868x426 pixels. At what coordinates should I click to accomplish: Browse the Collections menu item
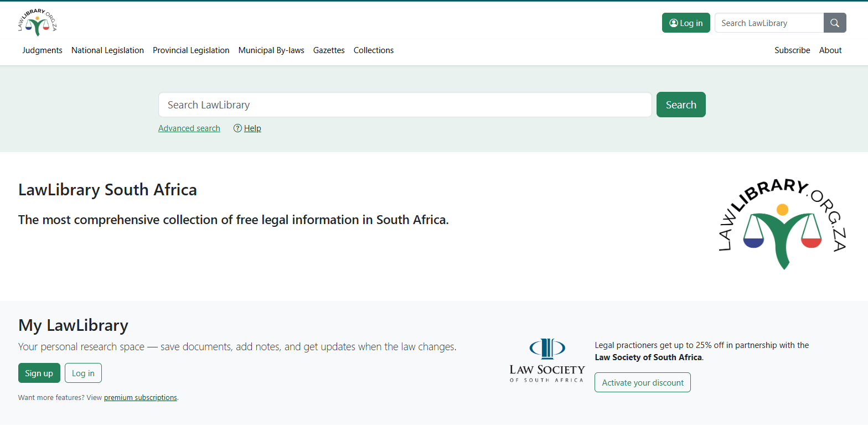[374, 50]
